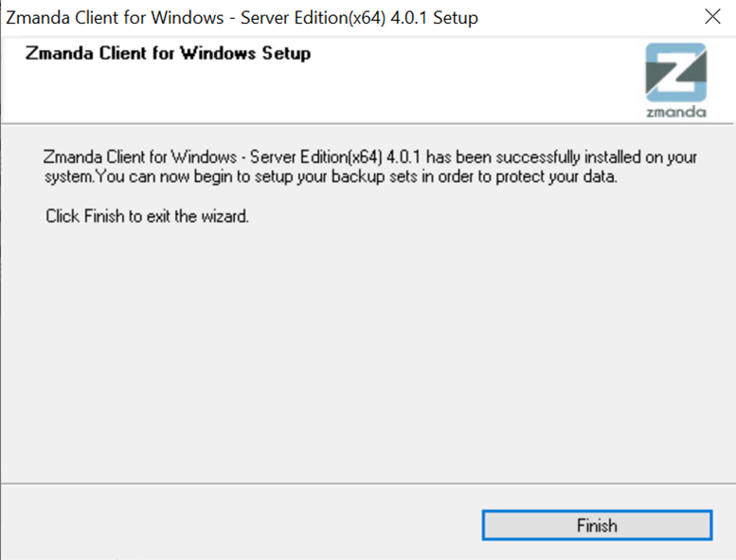This screenshot has width=736, height=560.
Task: Click the 'successfully installed' message line
Action: coord(369,156)
